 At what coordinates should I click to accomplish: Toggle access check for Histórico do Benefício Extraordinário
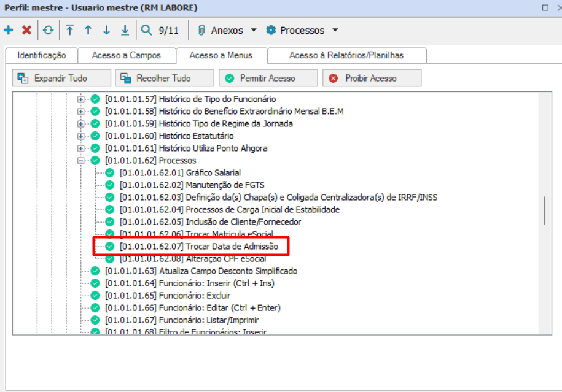95,111
